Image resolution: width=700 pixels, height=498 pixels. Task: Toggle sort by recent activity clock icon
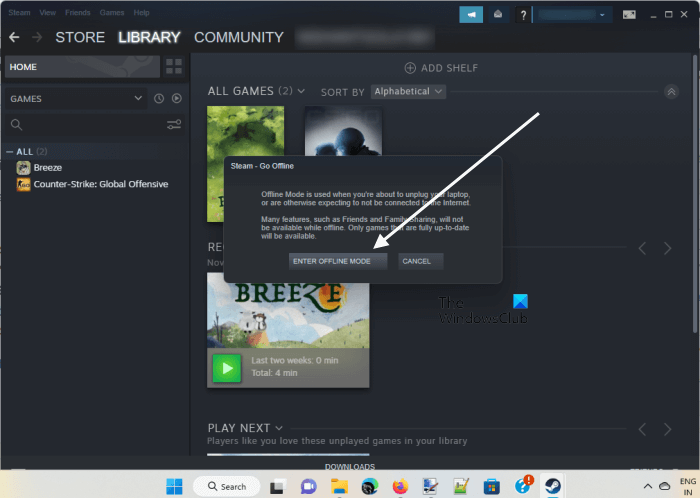[x=159, y=99]
